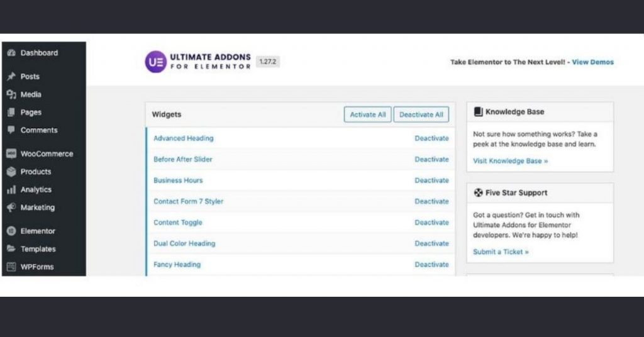
Task: Deactivate the Fancy Heading widget
Action: tap(431, 264)
